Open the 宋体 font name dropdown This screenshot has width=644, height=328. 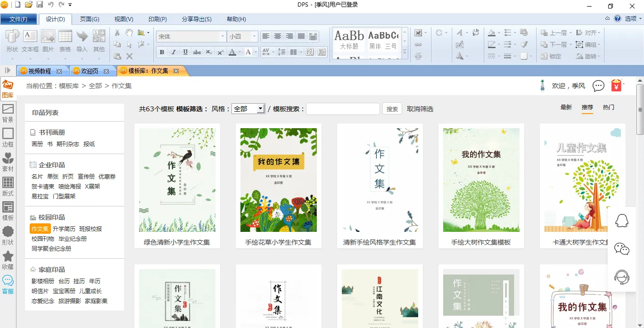pyautogui.click(x=223, y=36)
